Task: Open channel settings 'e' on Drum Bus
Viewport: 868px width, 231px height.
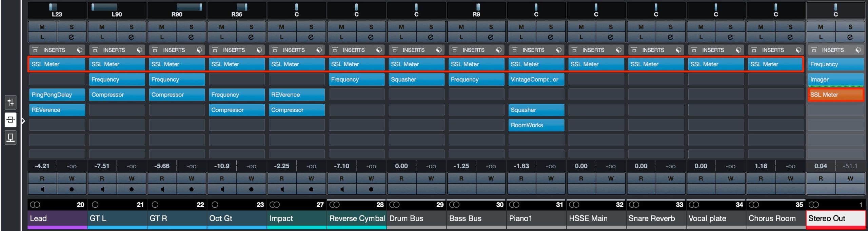Action: tap(431, 37)
